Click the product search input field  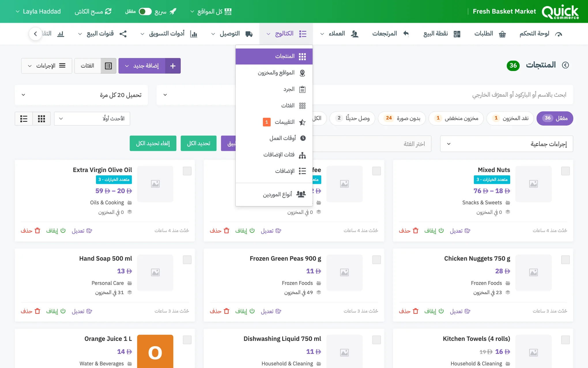click(x=443, y=95)
